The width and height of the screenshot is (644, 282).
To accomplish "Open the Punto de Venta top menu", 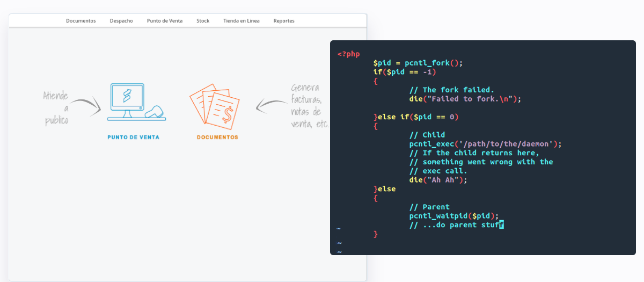I will click(x=165, y=21).
